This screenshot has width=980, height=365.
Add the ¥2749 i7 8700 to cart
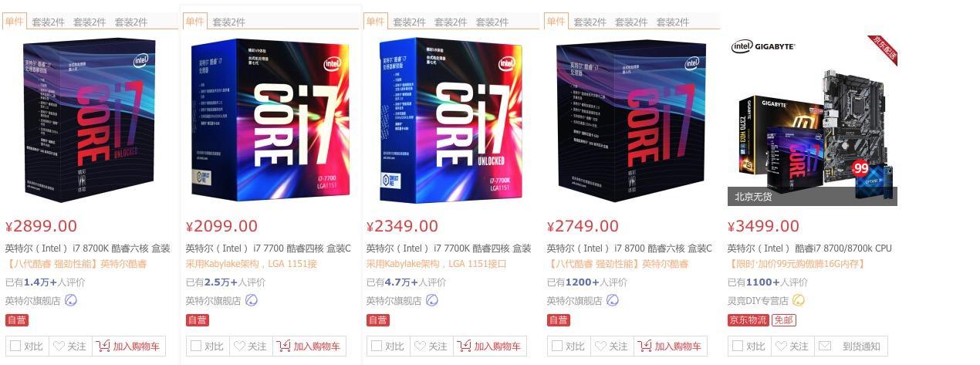click(671, 346)
